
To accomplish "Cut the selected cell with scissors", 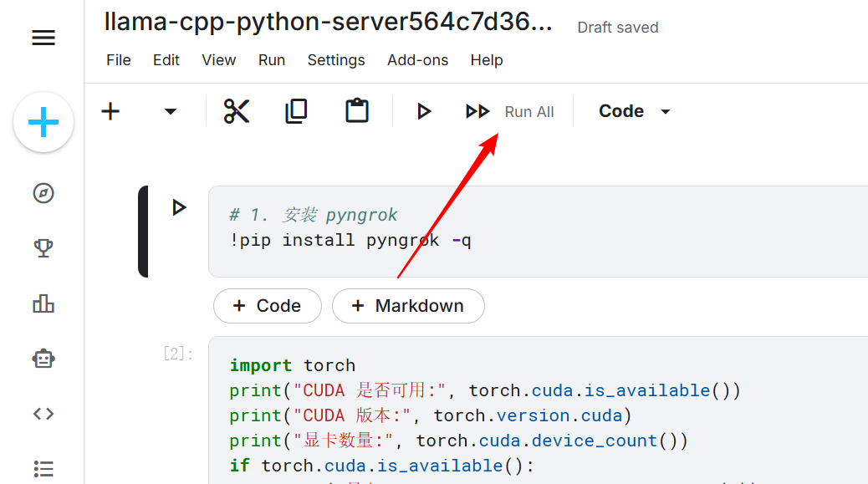I will [237, 111].
